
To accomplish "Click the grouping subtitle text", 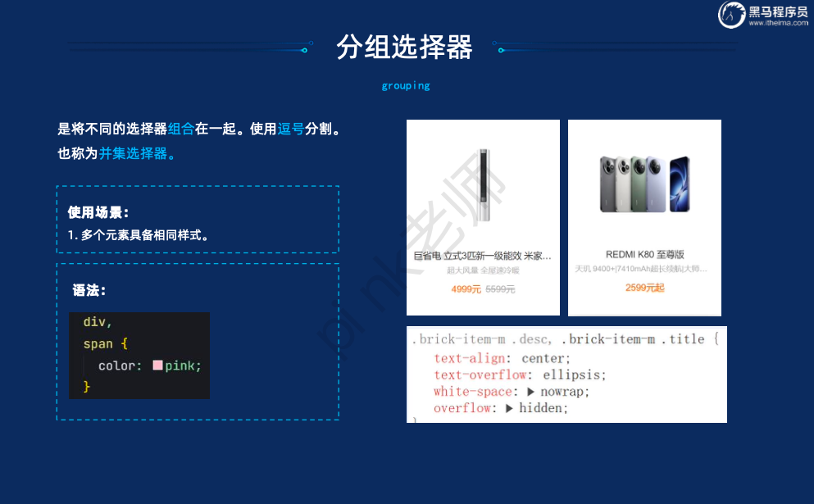I will click(406, 86).
